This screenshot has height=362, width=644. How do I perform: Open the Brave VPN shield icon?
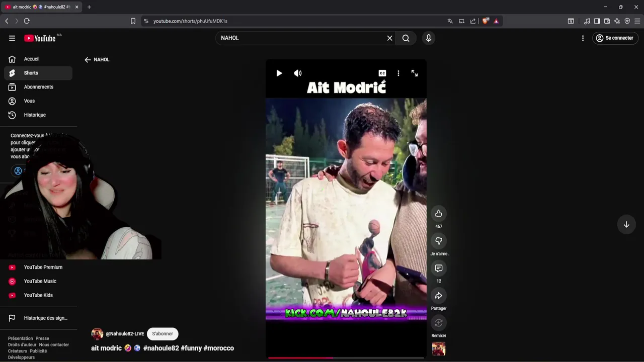[x=627, y=21]
